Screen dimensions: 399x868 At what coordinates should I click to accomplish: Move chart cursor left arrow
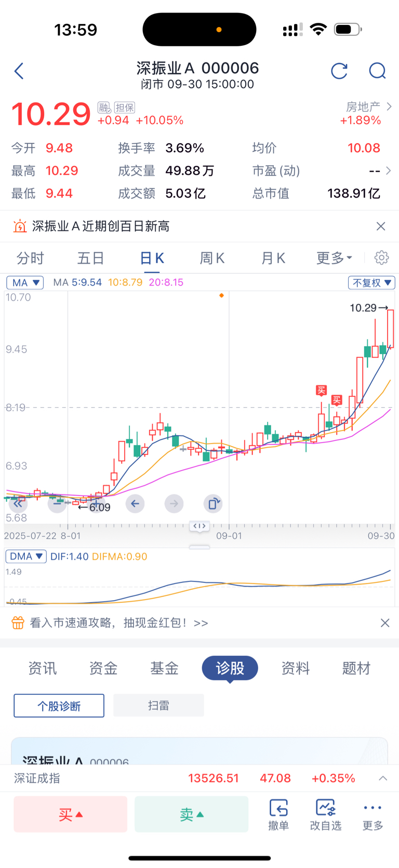coord(135,503)
